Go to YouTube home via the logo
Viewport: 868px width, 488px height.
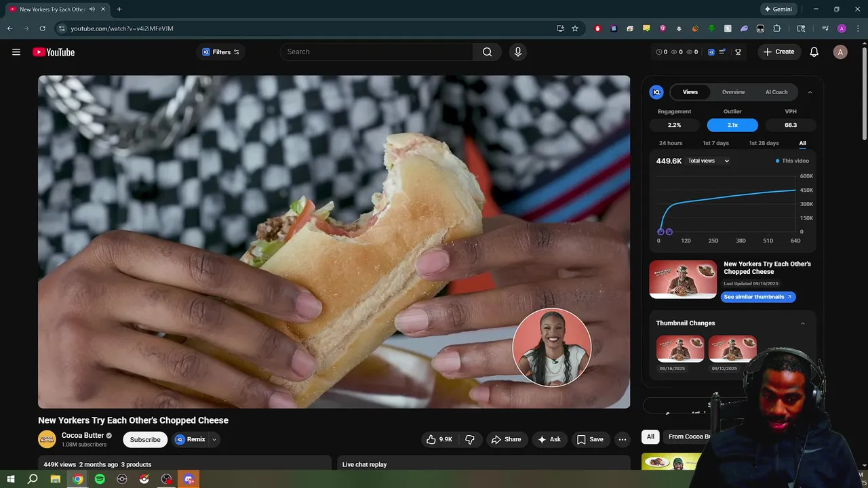tap(54, 52)
